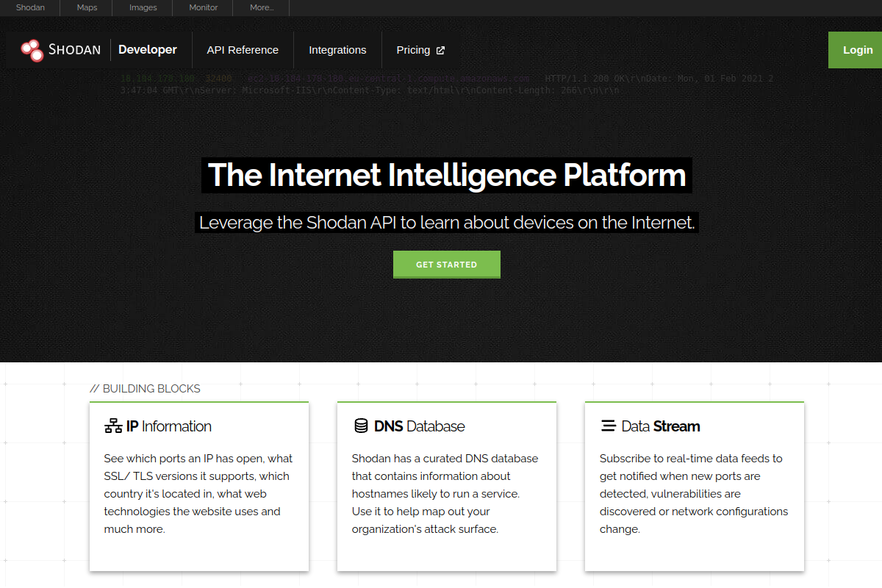This screenshot has height=588, width=882.
Task: Click the IP Information card title
Action: 168,426
